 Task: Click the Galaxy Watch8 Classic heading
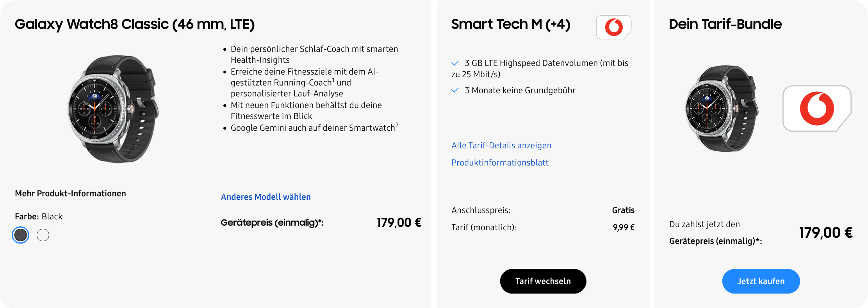[135, 24]
